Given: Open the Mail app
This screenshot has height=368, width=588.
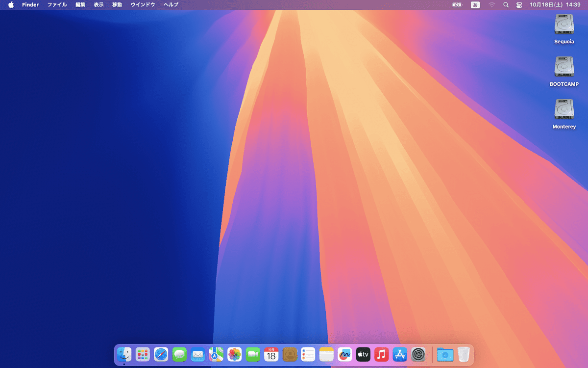Looking at the screenshot, I should pyautogui.click(x=197, y=354).
